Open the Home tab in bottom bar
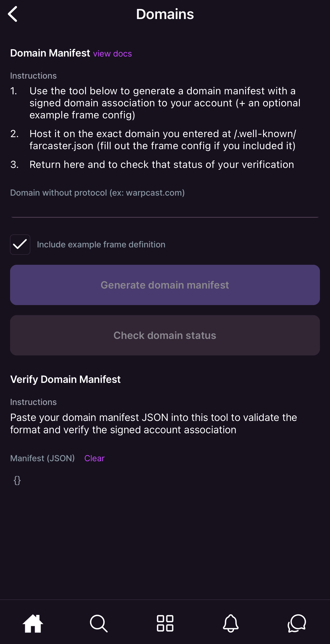 tap(33, 623)
